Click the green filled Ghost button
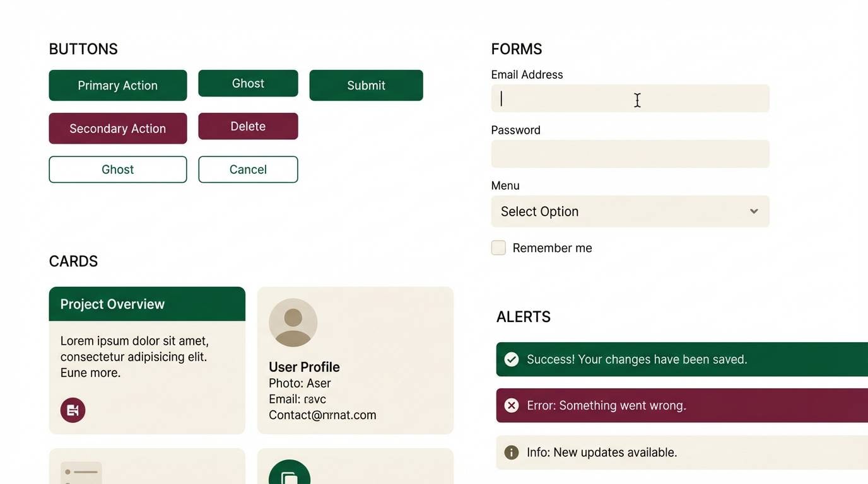Screen dimensions: 868x484 (x=248, y=83)
